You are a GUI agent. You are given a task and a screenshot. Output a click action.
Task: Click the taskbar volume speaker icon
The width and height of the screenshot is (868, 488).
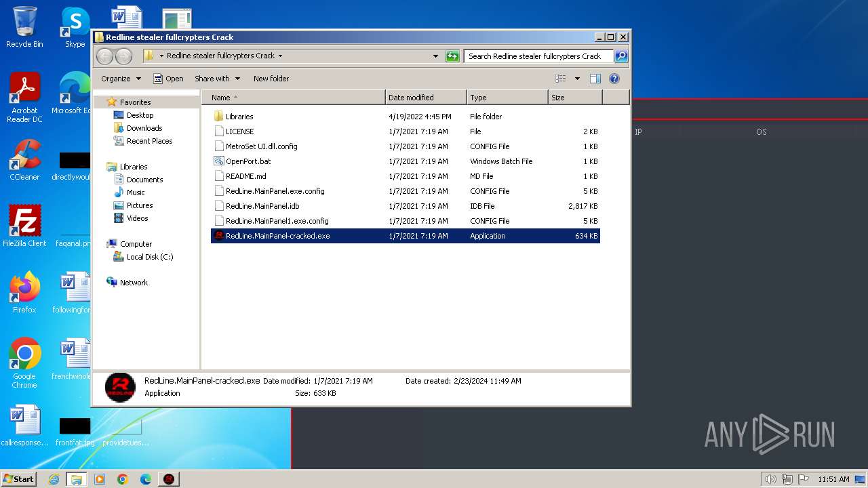(770, 479)
